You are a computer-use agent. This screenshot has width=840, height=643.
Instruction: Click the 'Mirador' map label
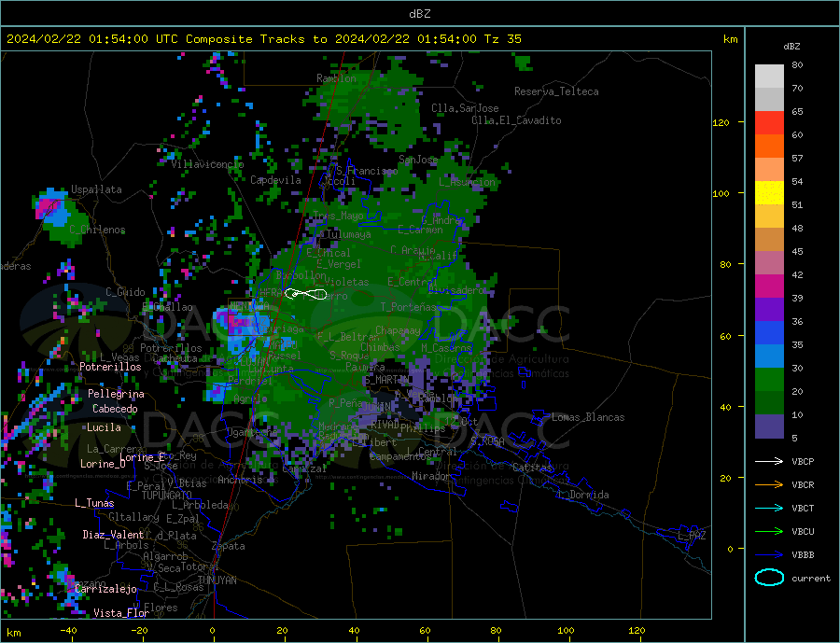click(x=431, y=476)
